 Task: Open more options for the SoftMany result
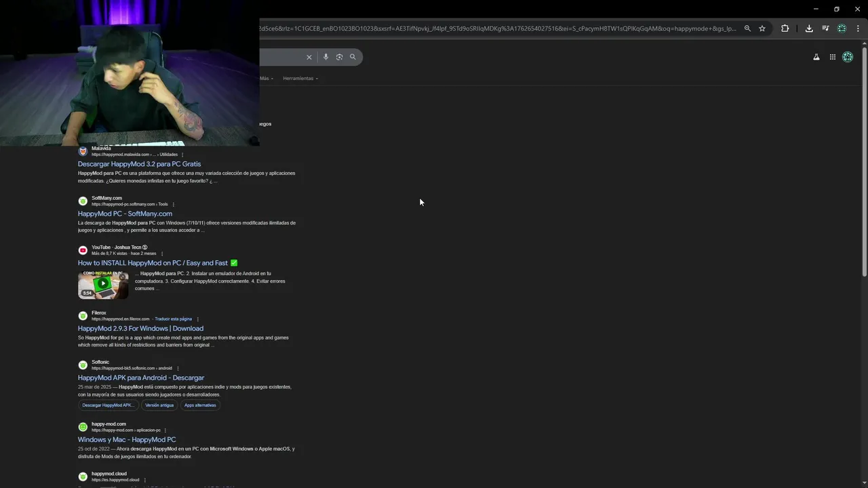click(174, 204)
